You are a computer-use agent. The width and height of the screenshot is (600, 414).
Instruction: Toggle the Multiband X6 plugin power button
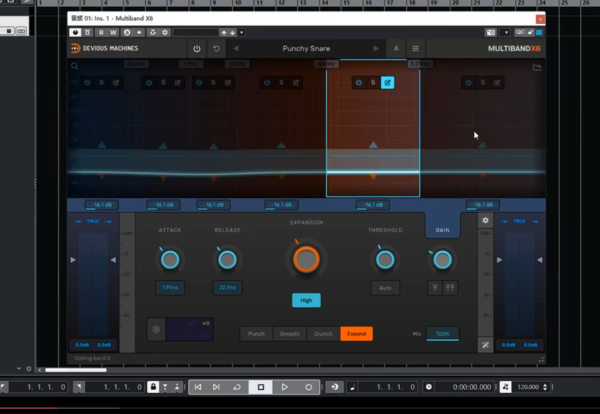(x=197, y=49)
